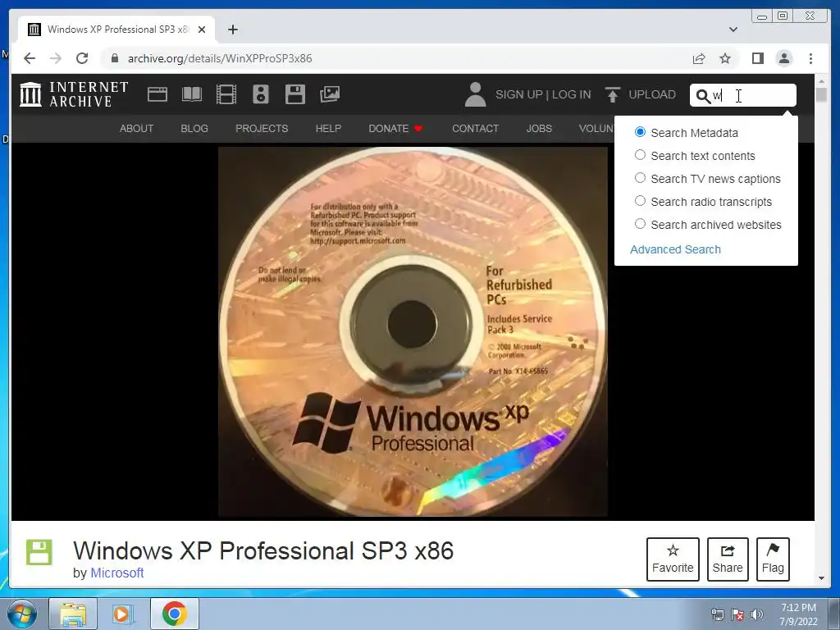Click the padlock site info icon
Viewport: 840px width, 630px height.
[x=114, y=58]
